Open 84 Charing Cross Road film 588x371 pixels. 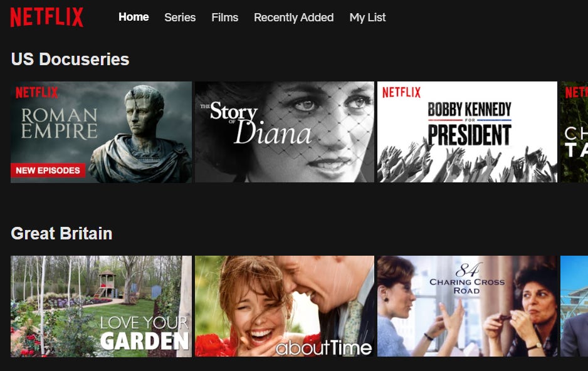[467, 306]
